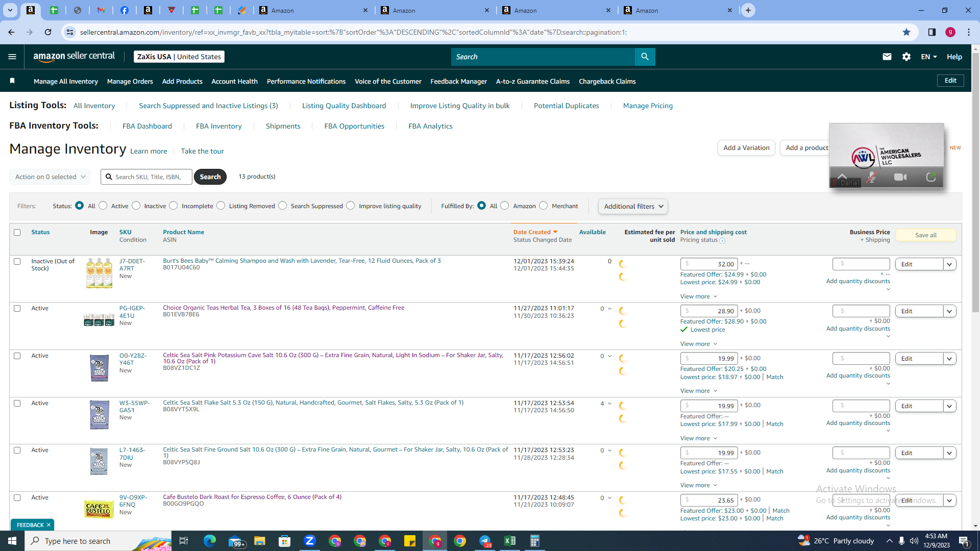Reload the page with the refresh icon
Viewport: 980px width, 551px height.
tap(48, 32)
